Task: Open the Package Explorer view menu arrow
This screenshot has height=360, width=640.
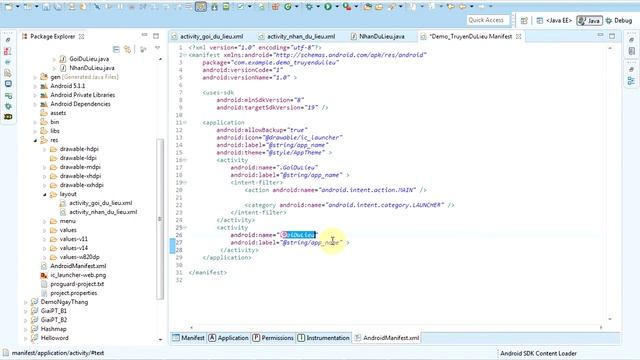Action: point(158,49)
